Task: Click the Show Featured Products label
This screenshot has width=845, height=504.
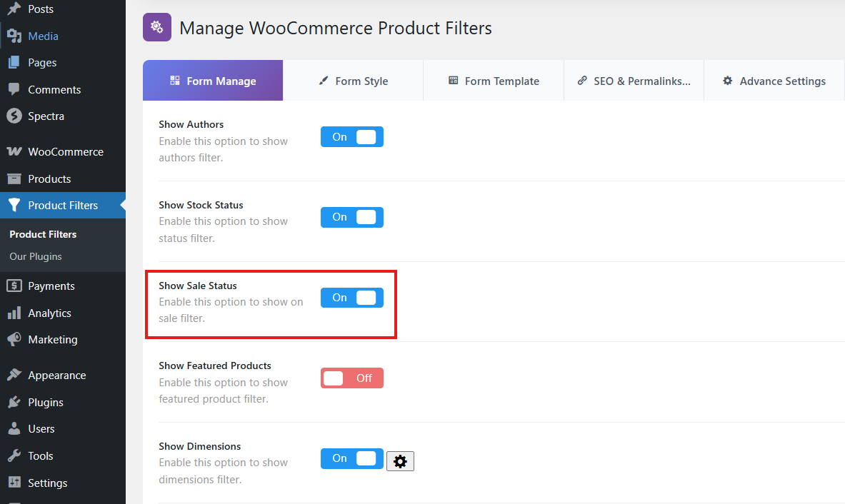Action: 214,366
